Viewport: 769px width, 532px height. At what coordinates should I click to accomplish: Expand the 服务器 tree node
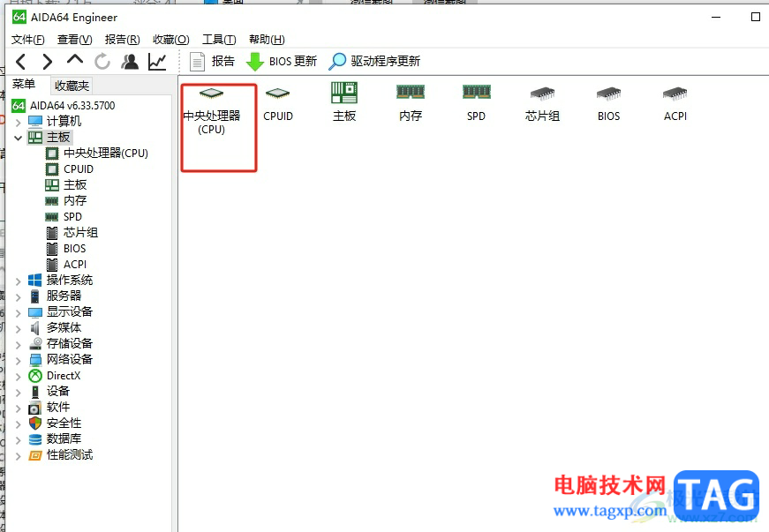(19, 296)
